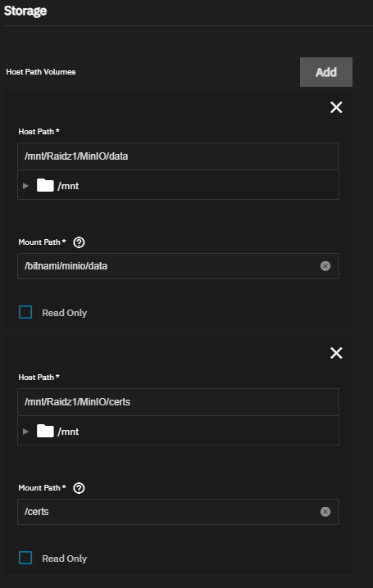This screenshot has height=588, width=373.
Task: Select the /mnt tree label in second volume
Action: (x=68, y=432)
